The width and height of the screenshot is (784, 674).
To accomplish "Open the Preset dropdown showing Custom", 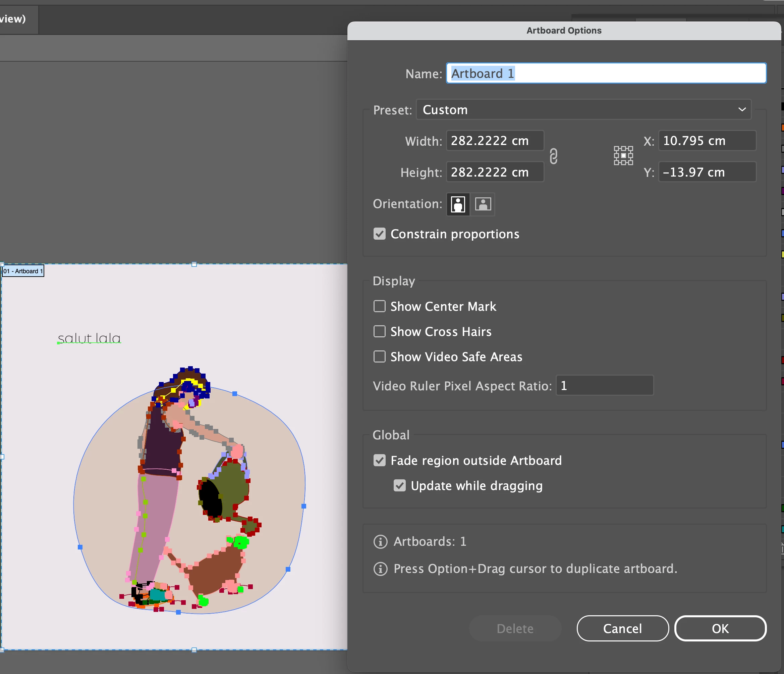I will [x=583, y=110].
